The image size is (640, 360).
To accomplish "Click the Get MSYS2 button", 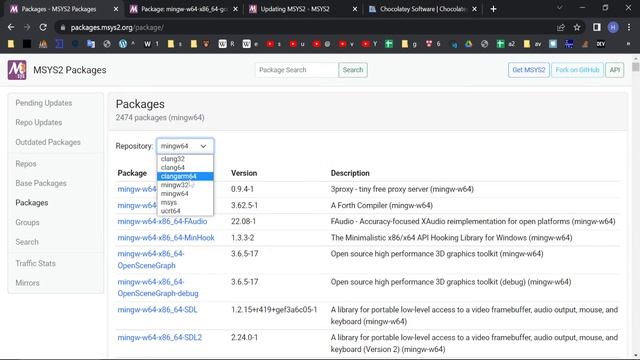I will pos(529,70).
